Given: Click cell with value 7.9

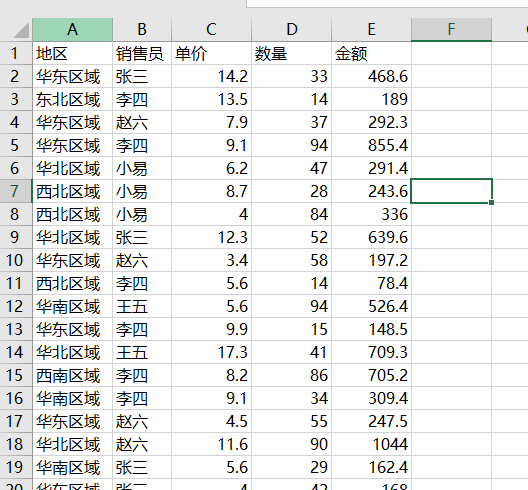Looking at the screenshot, I should coord(211,122).
